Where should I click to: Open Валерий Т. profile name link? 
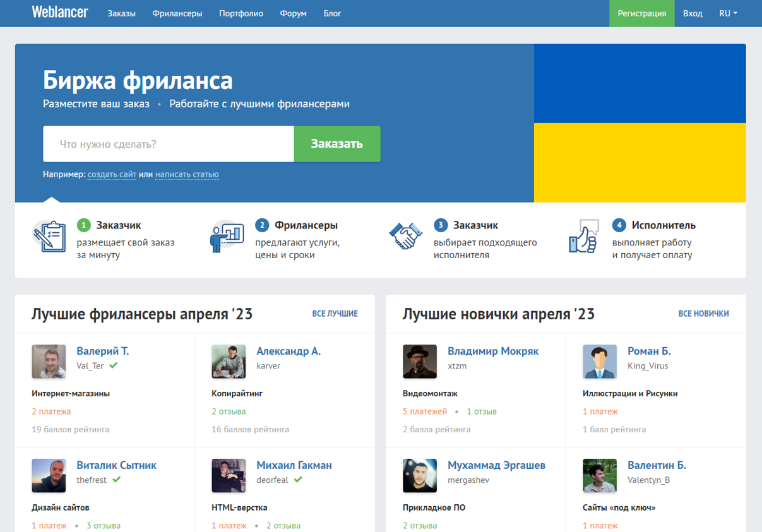[x=103, y=351]
